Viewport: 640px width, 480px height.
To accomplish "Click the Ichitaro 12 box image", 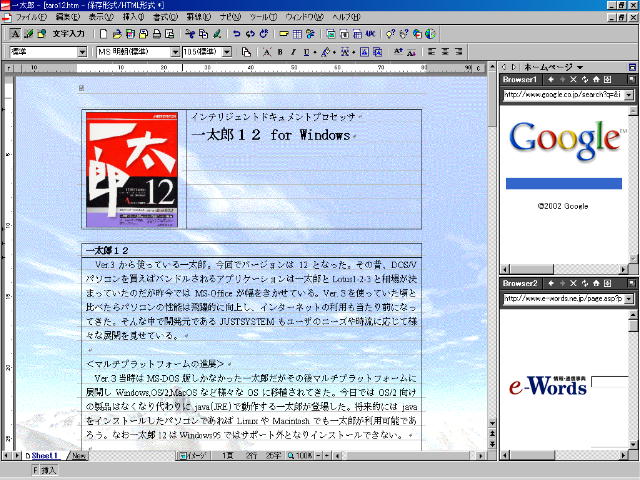I will coord(132,170).
